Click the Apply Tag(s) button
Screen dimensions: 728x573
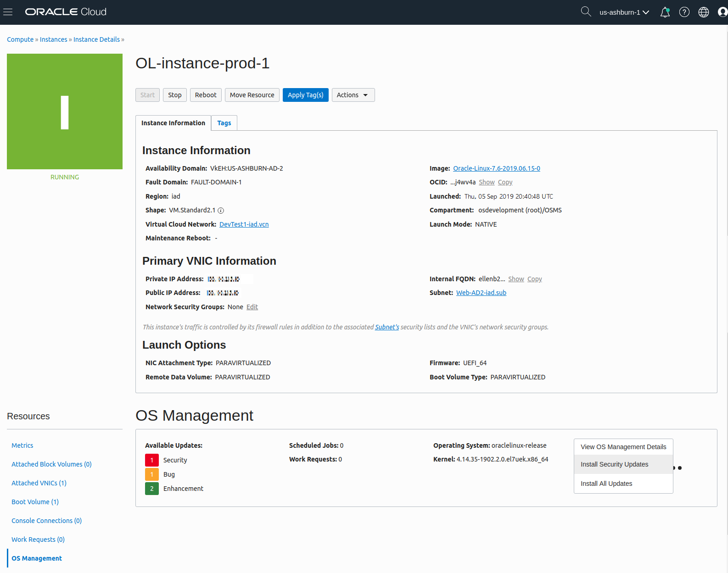point(305,95)
